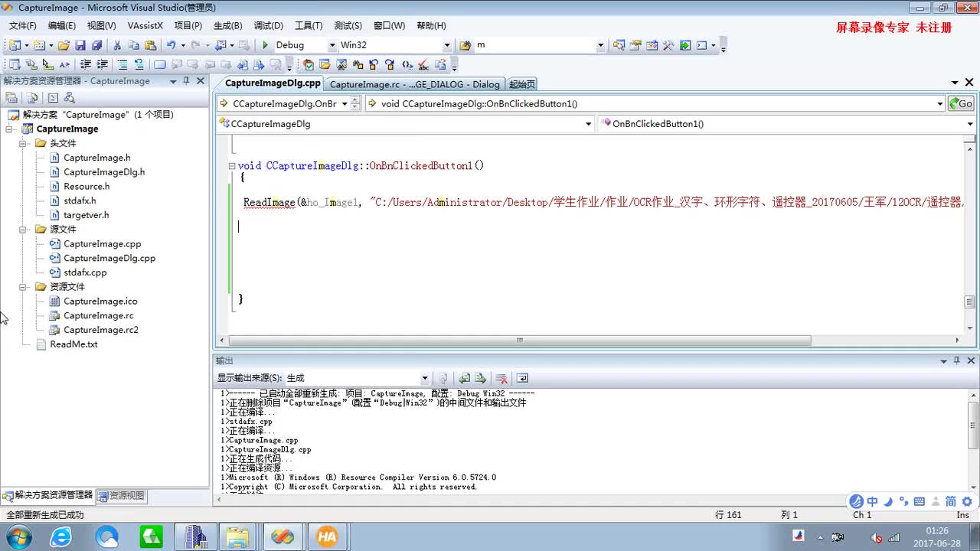Click the Increase Indent icon
The width and height of the screenshot is (980, 551).
[x=102, y=65]
